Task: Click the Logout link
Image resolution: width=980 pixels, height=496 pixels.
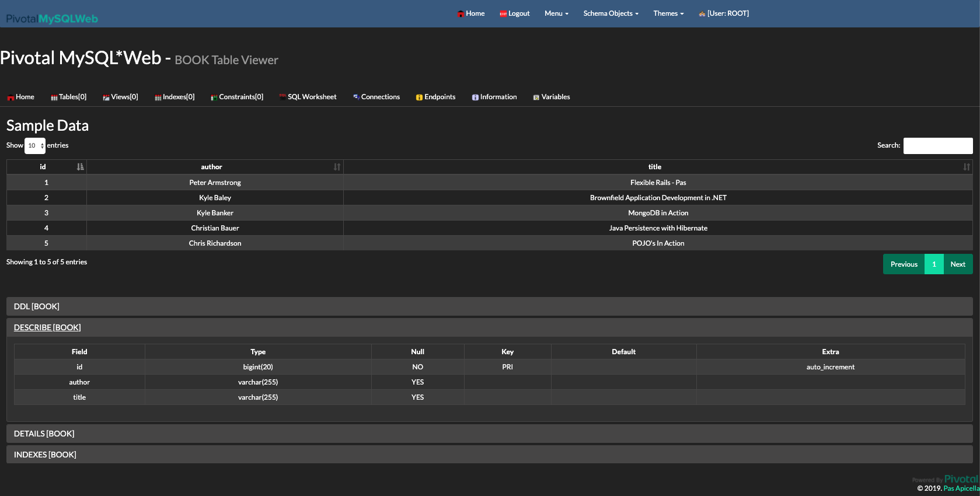Action: click(x=515, y=13)
